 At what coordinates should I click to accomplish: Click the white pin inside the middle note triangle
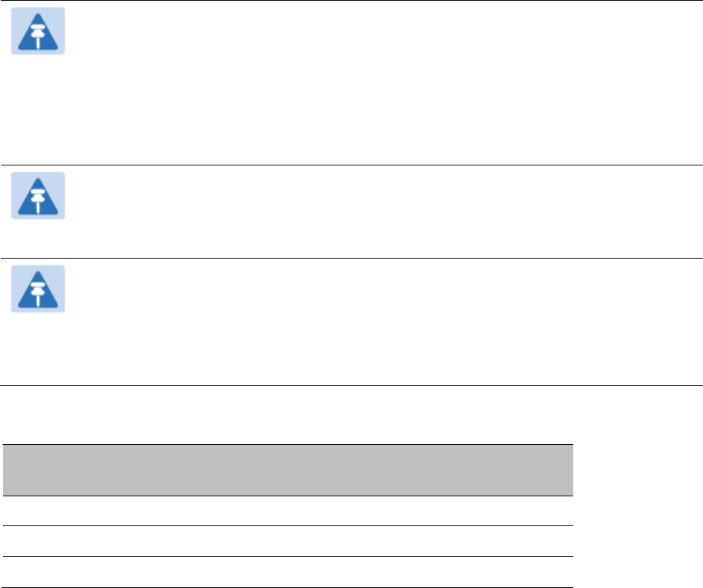(38, 200)
